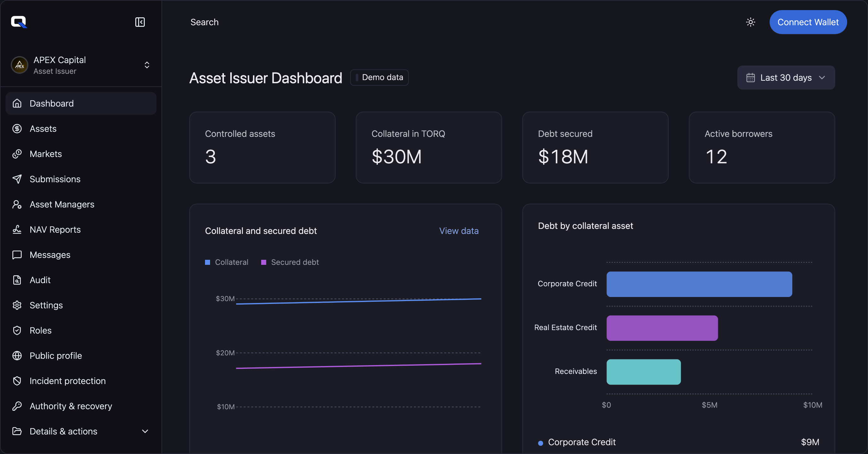Go to the Markets menu label
This screenshot has width=868, height=454.
coord(46,154)
